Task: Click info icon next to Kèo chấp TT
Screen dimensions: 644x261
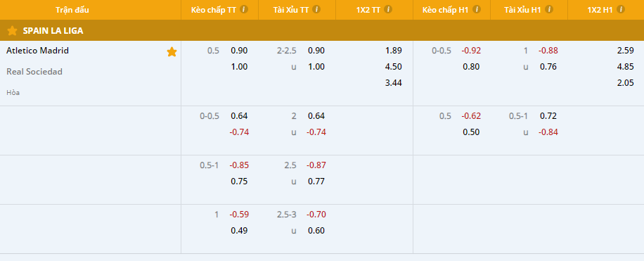Action: (x=244, y=9)
